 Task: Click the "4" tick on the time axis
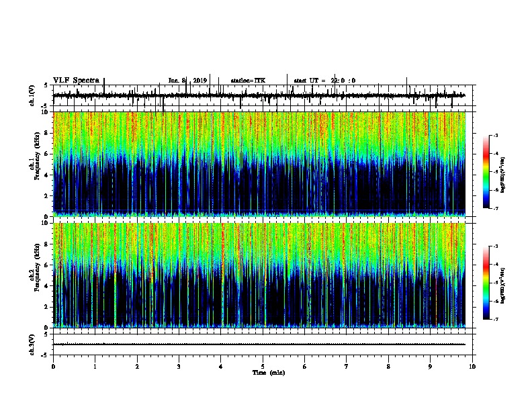pyautogui.click(x=221, y=367)
